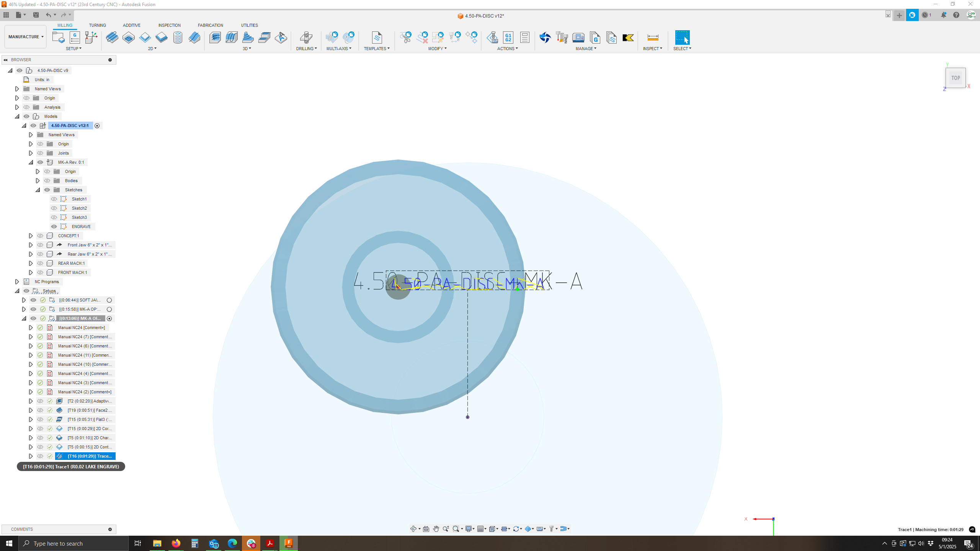Screen dimensions: 980x551
Task: Select the Trace1 T16 operation row
Action: (85, 456)
